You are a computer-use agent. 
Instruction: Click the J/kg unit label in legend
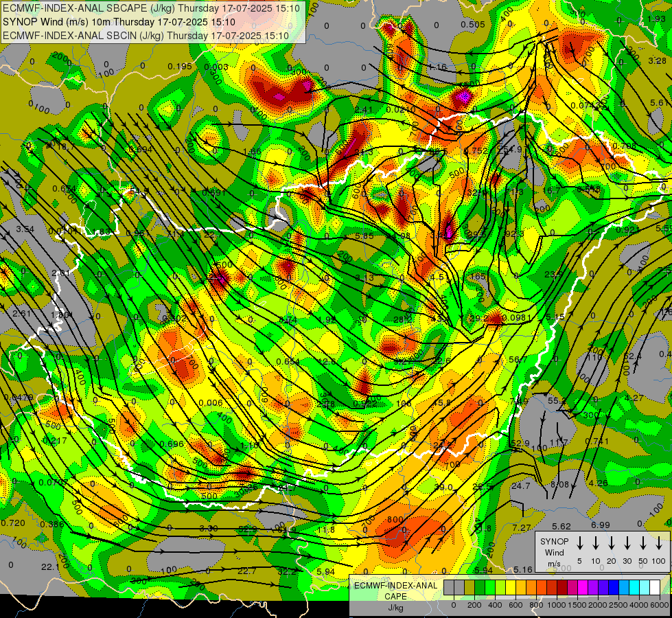395,608
